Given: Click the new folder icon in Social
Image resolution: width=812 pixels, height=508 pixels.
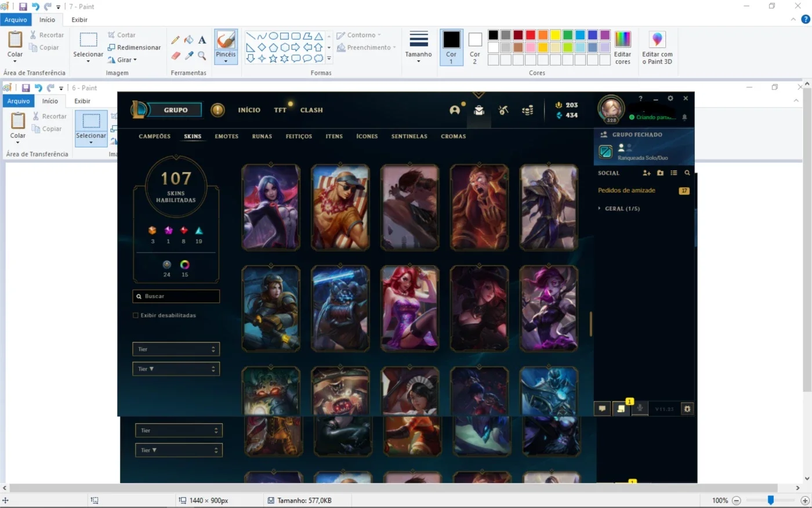Looking at the screenshot, I should click(x=660, y=173).
